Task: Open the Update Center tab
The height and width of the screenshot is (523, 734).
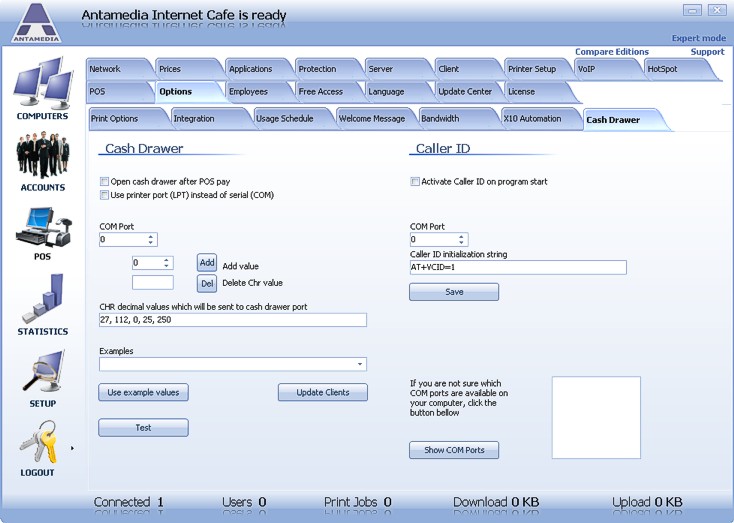Action: [467, 92]
